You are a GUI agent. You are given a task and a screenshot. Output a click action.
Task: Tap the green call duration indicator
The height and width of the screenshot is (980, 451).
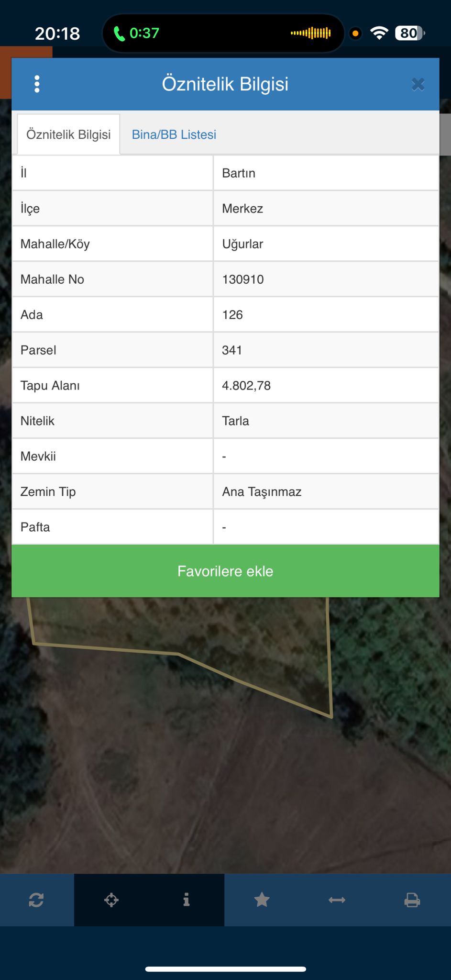coord(136,33)
